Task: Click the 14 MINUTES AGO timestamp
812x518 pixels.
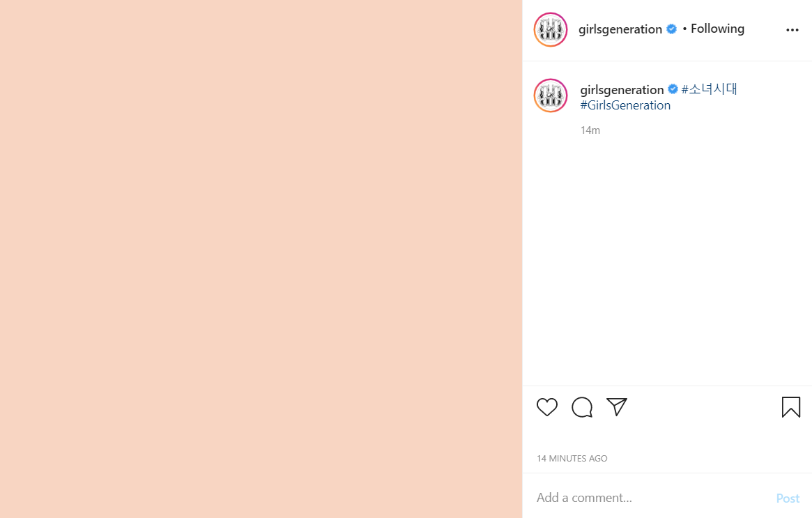Action: click(572, 459)
